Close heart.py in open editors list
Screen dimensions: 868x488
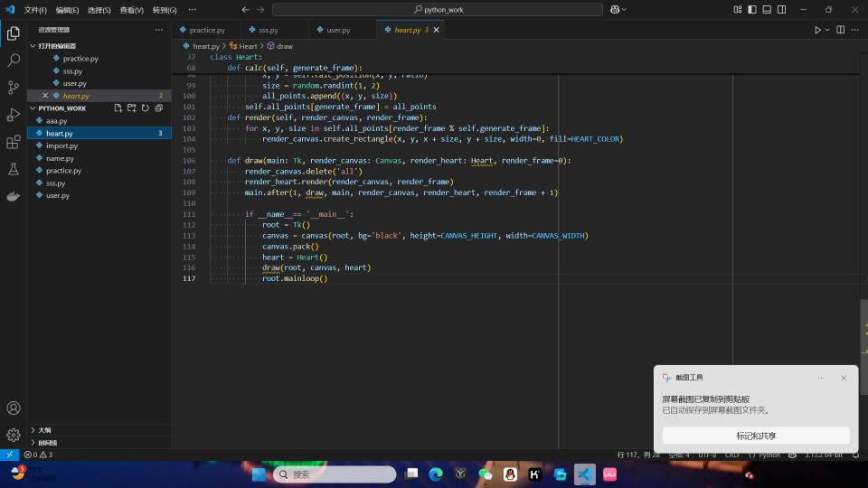(45, 96)
